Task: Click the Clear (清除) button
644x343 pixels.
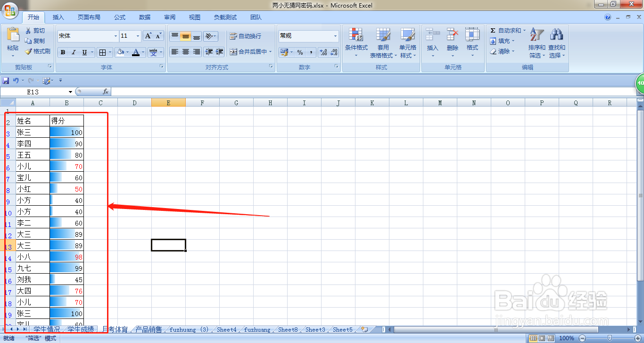Action: 503,51
